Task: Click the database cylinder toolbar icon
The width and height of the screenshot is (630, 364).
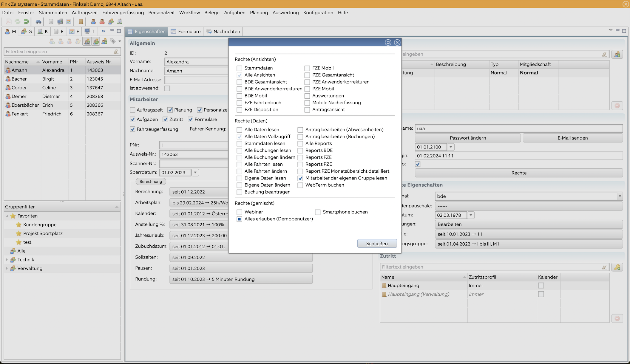Action: click(51, 21)
